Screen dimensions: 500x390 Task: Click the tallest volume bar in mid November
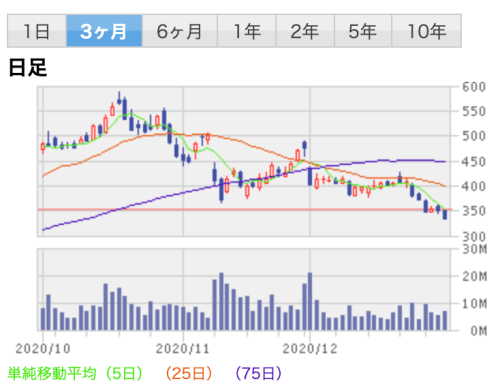coord(221,301)
